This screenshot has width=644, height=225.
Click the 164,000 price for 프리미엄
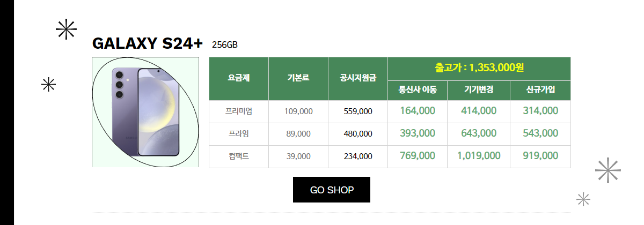(x=418, y=111)
